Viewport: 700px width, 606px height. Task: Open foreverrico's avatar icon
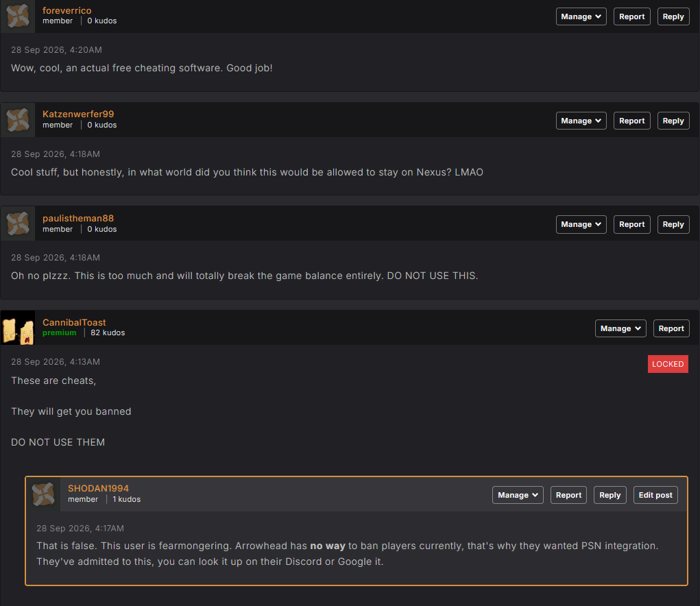coord(18,16)
